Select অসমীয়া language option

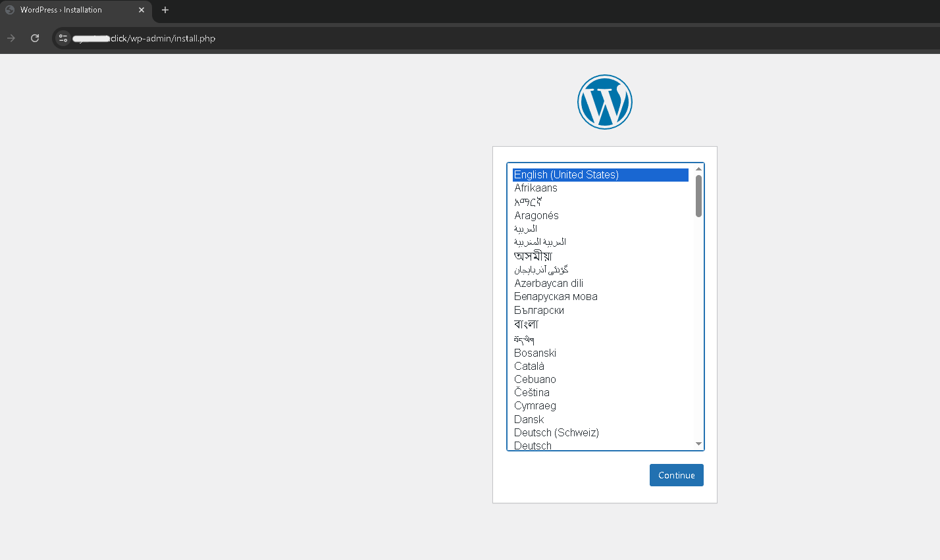600,256
